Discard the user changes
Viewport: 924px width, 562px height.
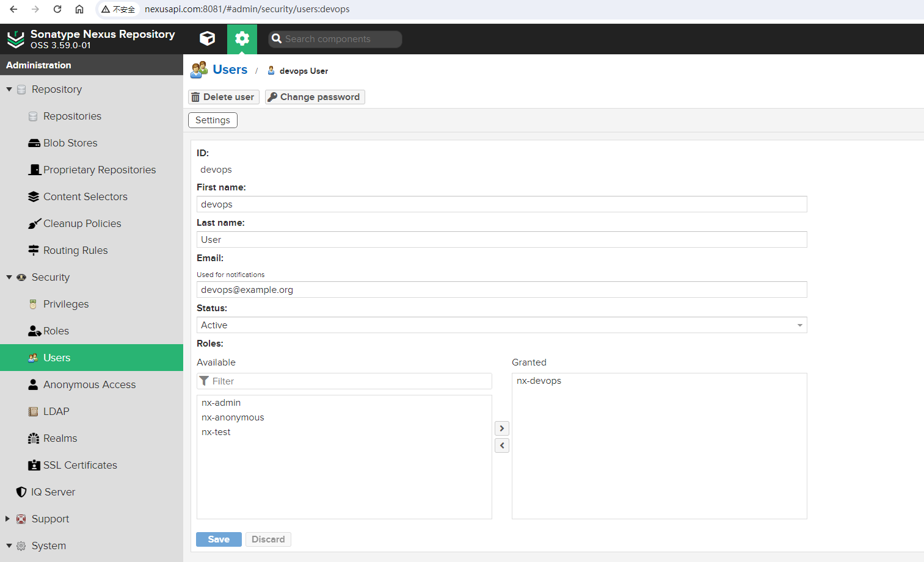tap(268, 539)
